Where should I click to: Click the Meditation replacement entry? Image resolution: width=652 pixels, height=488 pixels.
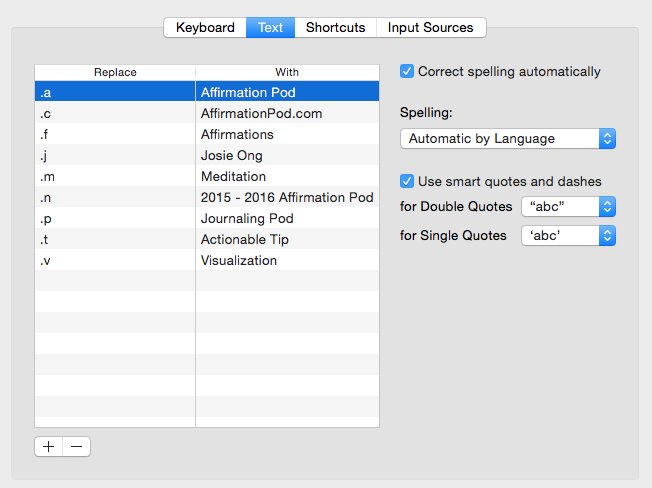pyautogui.click(x=287, y=176)
